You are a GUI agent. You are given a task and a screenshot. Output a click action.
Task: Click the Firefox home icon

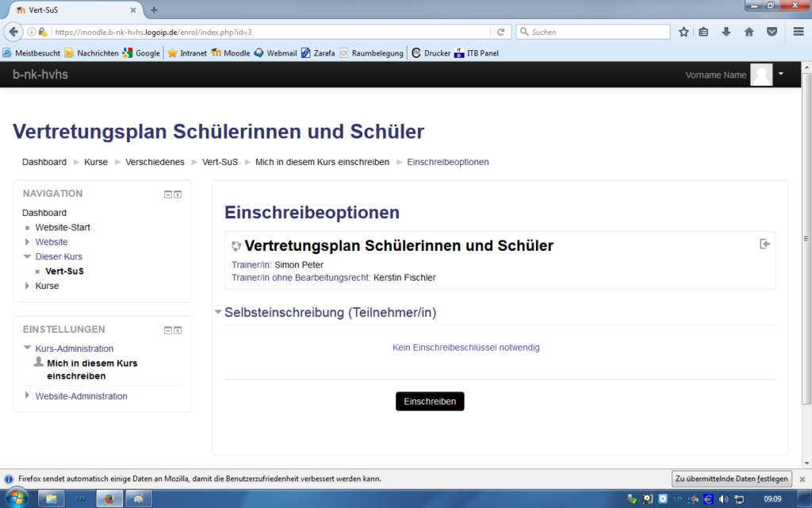(x=749, y=33)
